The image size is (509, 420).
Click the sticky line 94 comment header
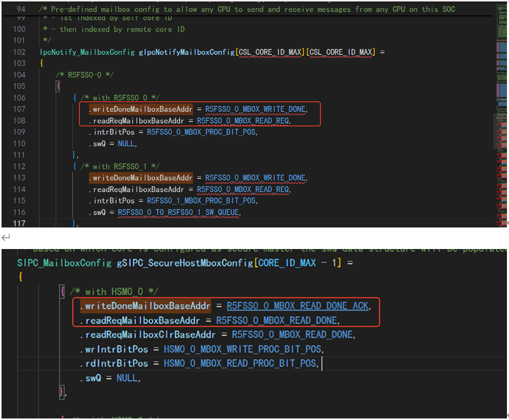(x=247, y=9)
